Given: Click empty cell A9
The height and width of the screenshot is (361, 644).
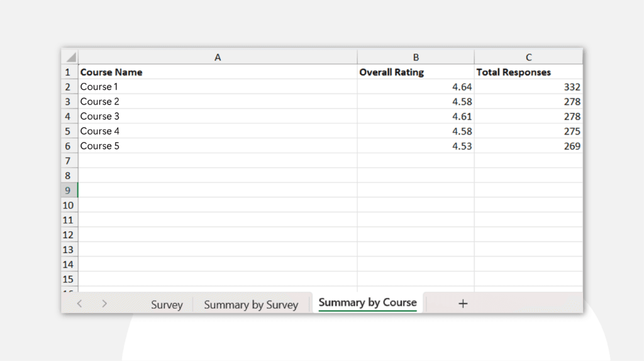Looking at the screenshot, I should tap(218, 190).
